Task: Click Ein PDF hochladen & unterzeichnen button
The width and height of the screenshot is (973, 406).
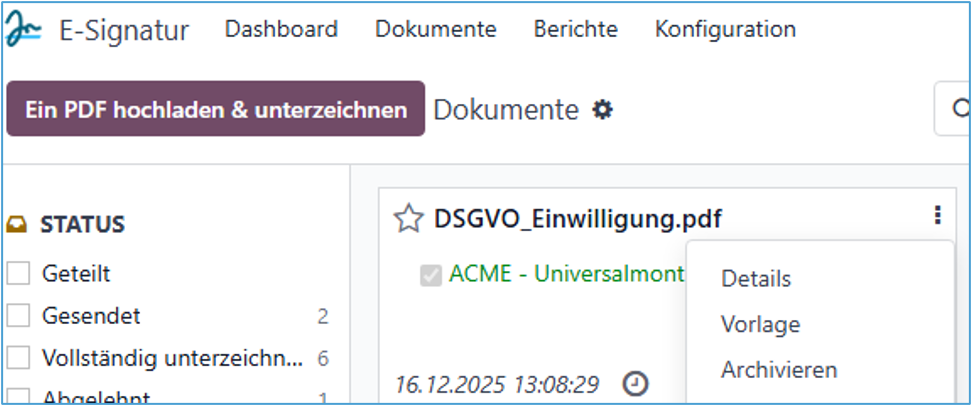Action: tap(216, 109)
